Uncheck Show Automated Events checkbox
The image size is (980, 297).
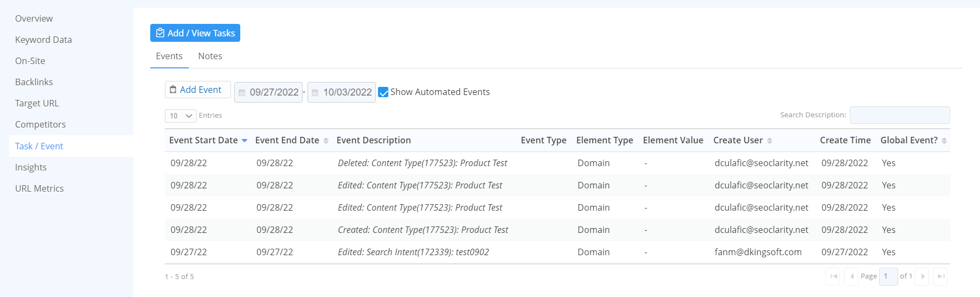pos(383,92)
